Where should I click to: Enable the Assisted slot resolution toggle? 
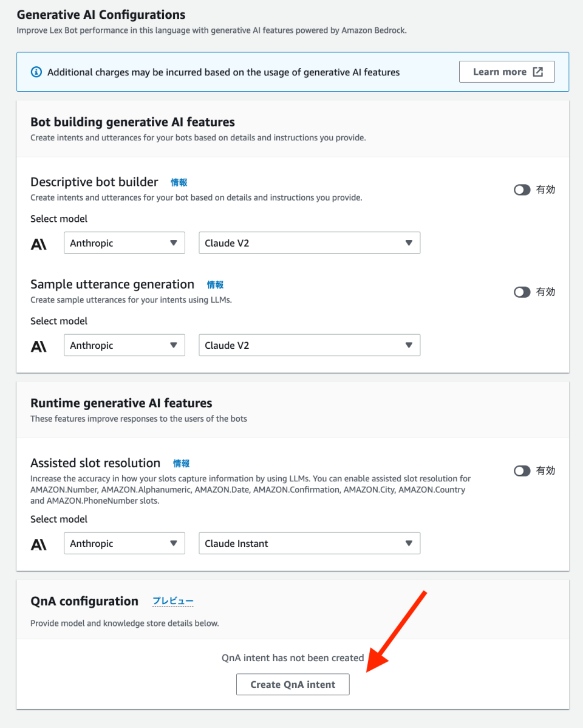[x=522, y=470]
